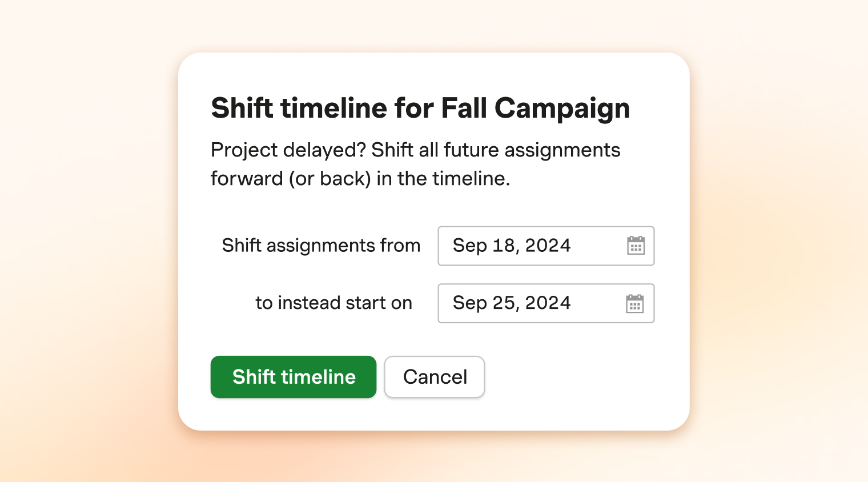Open calendar picker for new start date
This screenshot has width=868, height=482.
click(x=634, y=303)
